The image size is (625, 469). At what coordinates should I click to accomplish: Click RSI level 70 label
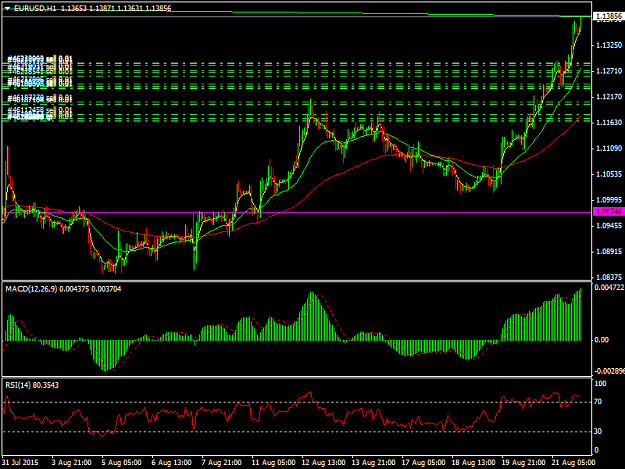click(598, 402)
